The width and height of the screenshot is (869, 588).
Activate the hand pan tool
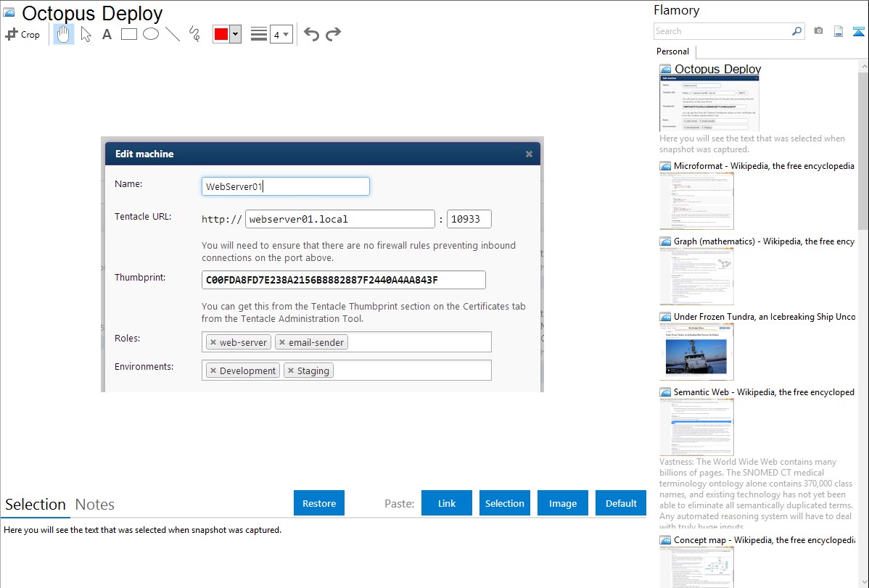point(63,34)
